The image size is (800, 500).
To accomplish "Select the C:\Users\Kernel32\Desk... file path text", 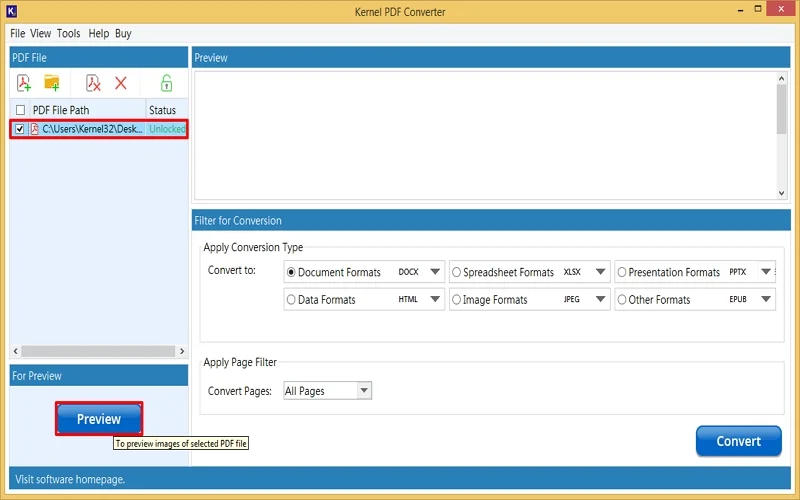I will tap(92, 129).
